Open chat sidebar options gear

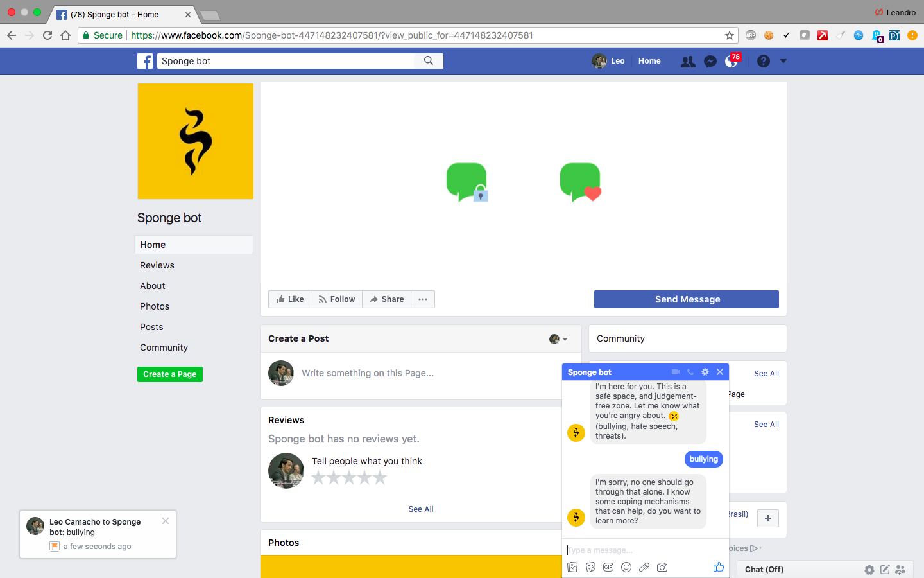coord(869,570)
